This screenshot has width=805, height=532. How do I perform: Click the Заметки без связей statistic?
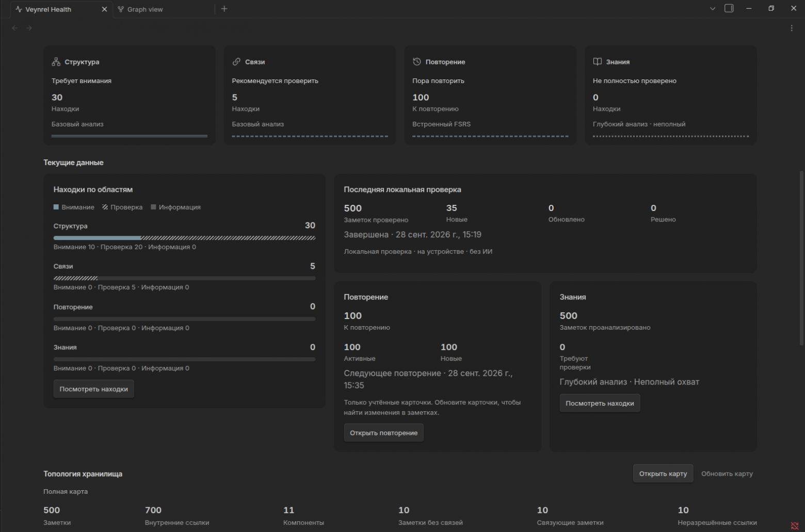click(x=430, y=516)
